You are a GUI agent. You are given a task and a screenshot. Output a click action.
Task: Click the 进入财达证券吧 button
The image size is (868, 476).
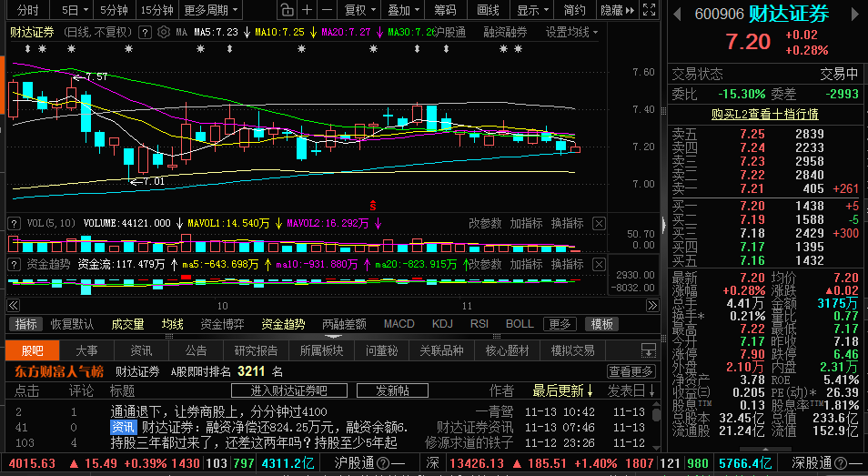point(289,390)
